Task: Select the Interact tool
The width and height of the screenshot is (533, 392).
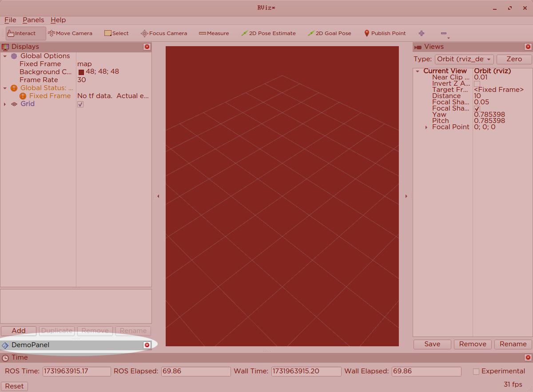Action: point(21,33)
